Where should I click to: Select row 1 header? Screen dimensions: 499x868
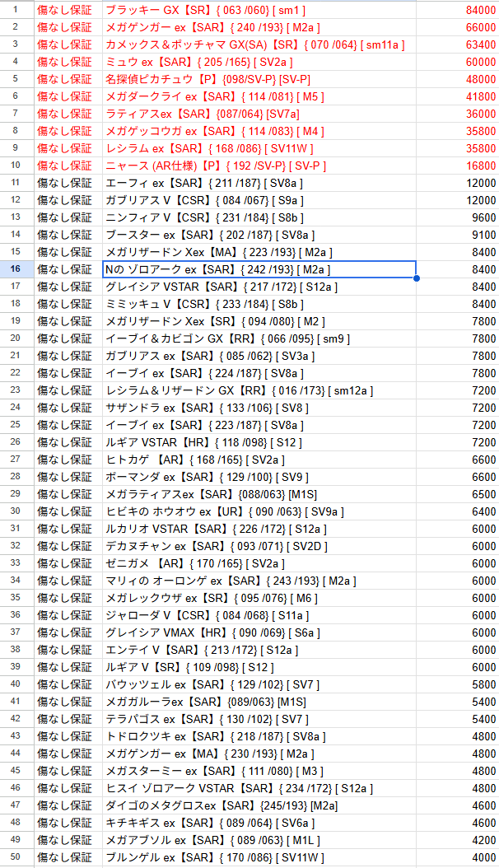16,10
